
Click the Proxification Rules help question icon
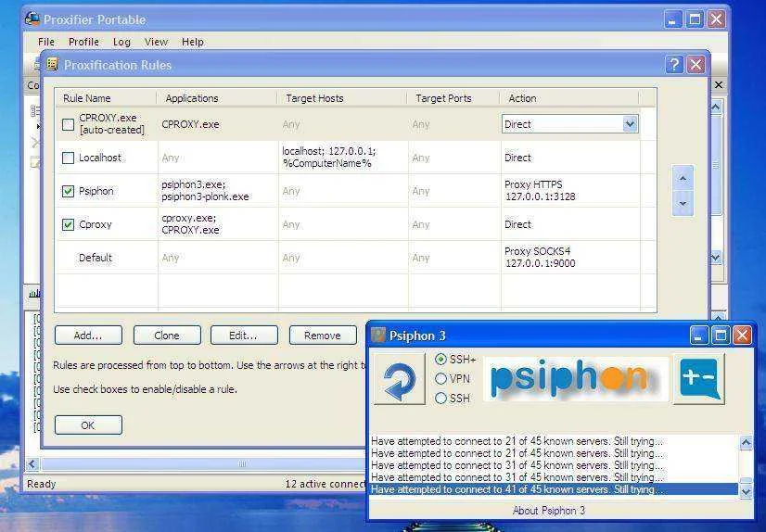[x=674, y=65]
